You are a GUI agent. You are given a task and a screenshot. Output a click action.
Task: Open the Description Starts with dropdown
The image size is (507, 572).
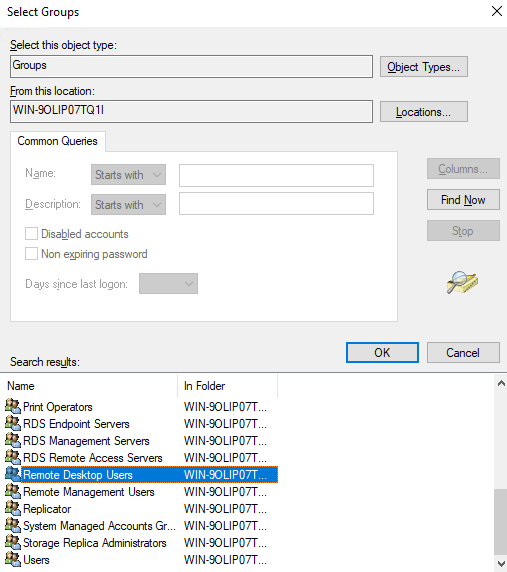pos(128,205)
